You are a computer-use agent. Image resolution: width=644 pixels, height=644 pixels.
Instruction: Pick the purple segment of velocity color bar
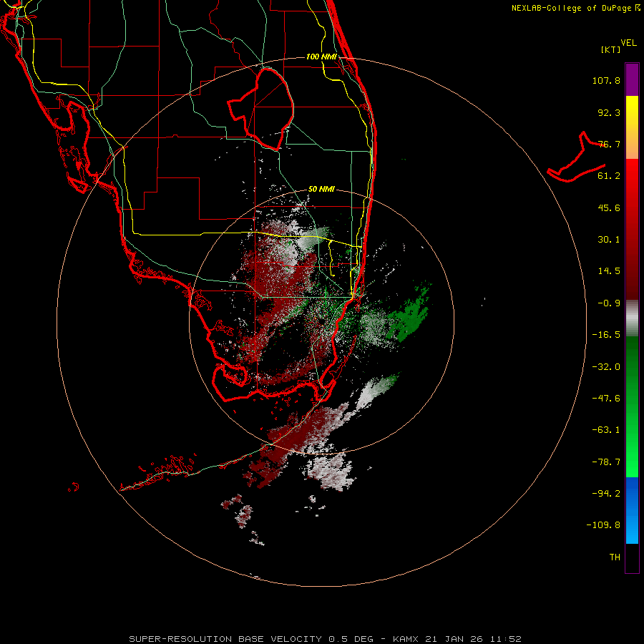(x=632, y=79)
